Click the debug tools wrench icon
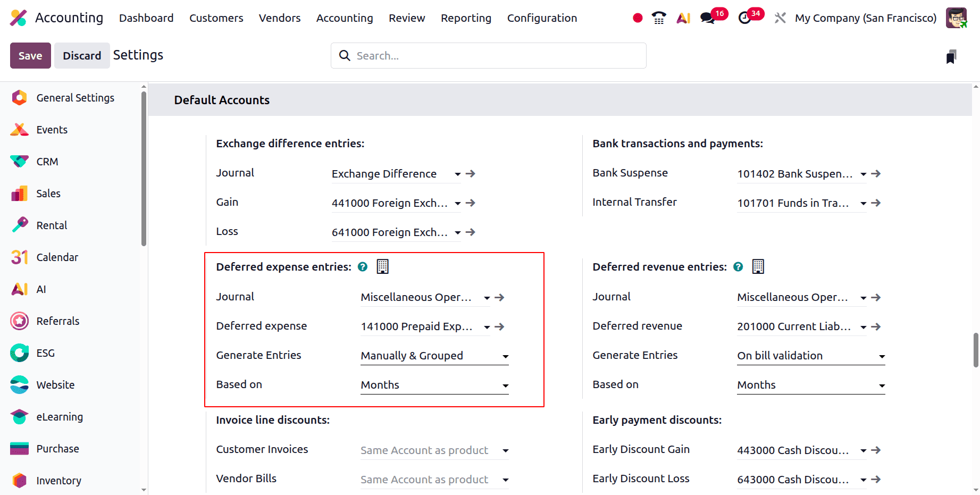Viewport: 980px width, 495px height. (x=780, y=18)
